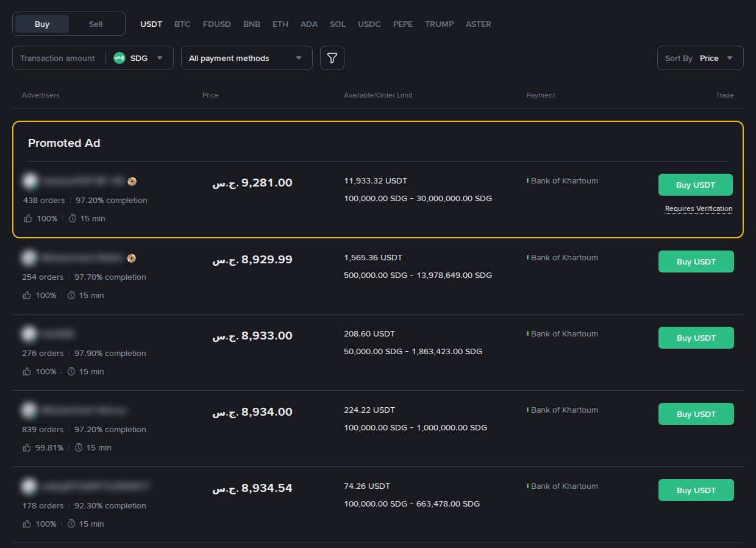This screenshot has height=548, width=756.
Task: Click Buy USDT for the 8,934.54 offer
Action: coord(696,490)
